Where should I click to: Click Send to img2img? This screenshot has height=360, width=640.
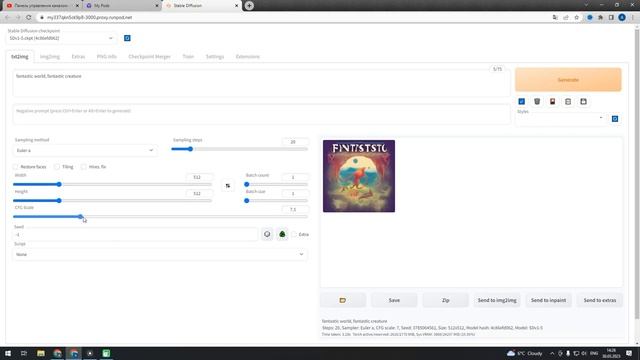497,300
